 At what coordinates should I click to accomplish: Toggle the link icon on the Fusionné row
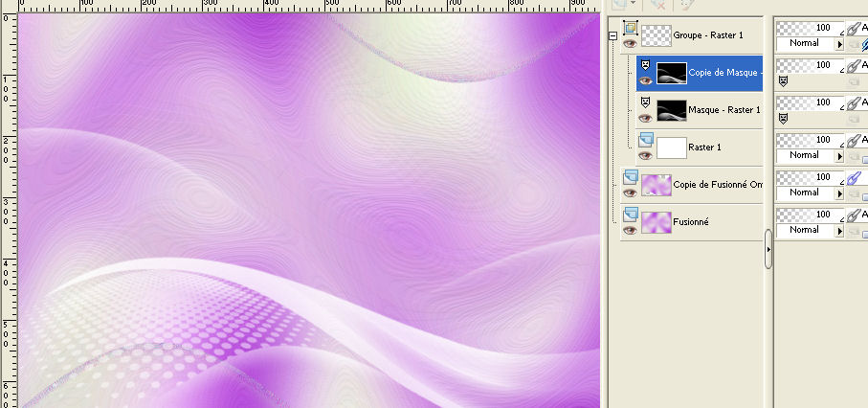pyautogui.click(x=853, y=215)
